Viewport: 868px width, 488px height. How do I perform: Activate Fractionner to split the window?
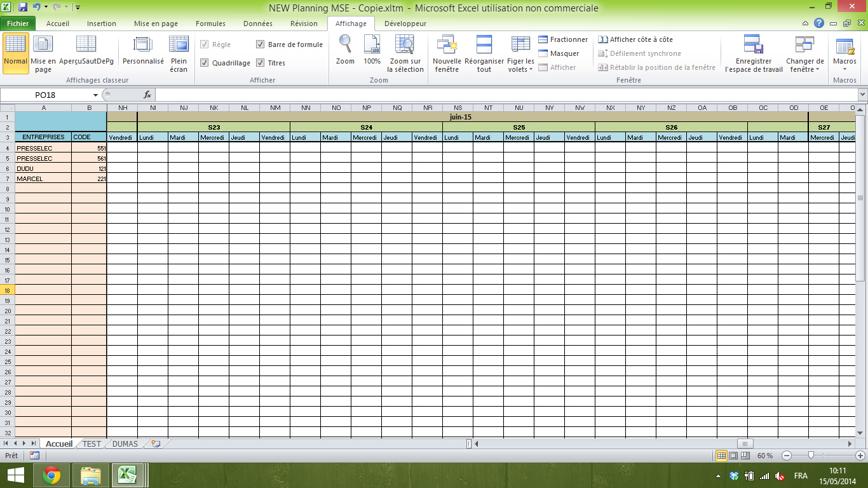[565, 39]
